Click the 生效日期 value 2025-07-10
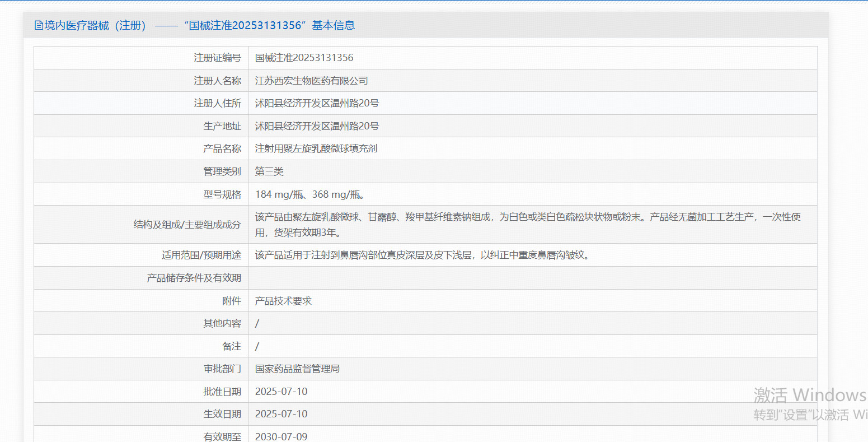868x442 pixels. (281, 414)
